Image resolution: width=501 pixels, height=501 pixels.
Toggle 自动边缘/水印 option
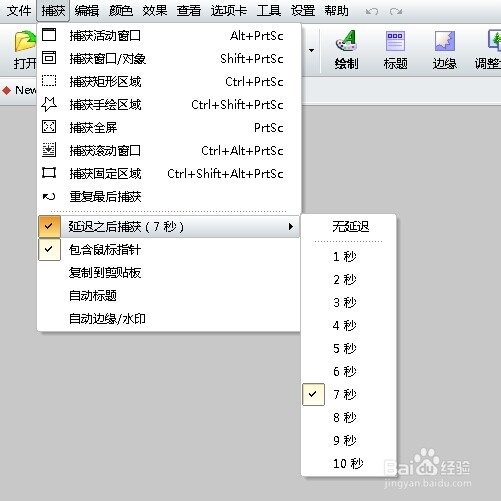169,319
